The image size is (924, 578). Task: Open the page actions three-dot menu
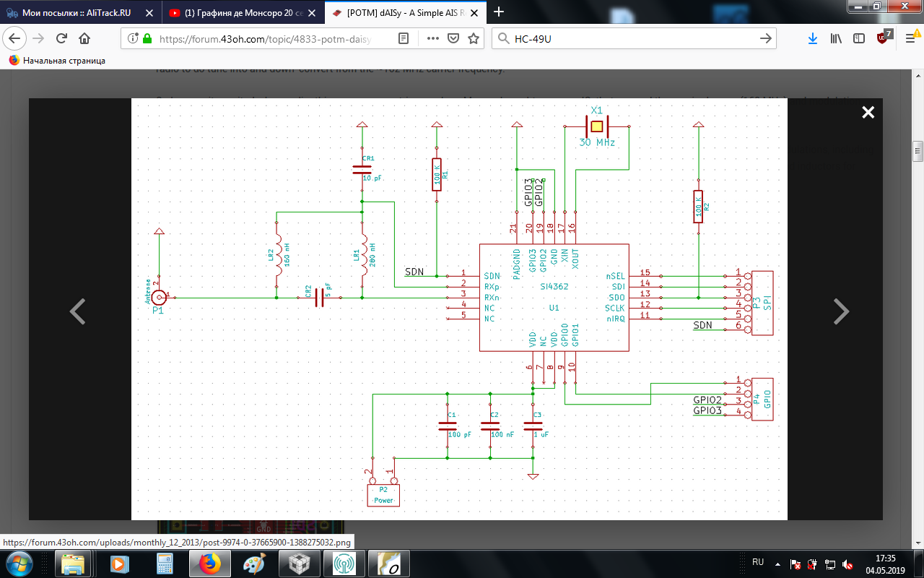coord(433,39)
